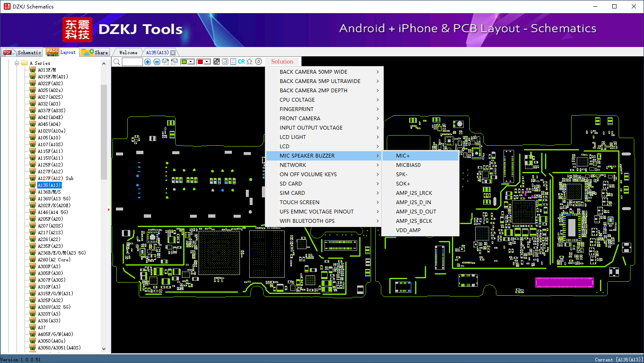Viewport: 644px width, 363px height.
Task: Choose MICBIAS0 from the submenu
Action: (x=421, y=165)
